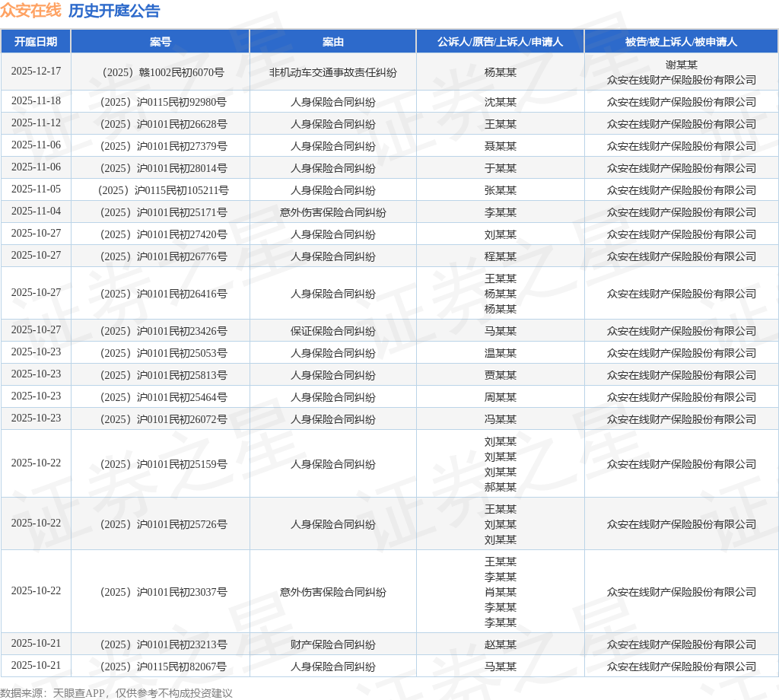Click plaintiff 肖某某
The image size is (779, 700).
(501, 592)
